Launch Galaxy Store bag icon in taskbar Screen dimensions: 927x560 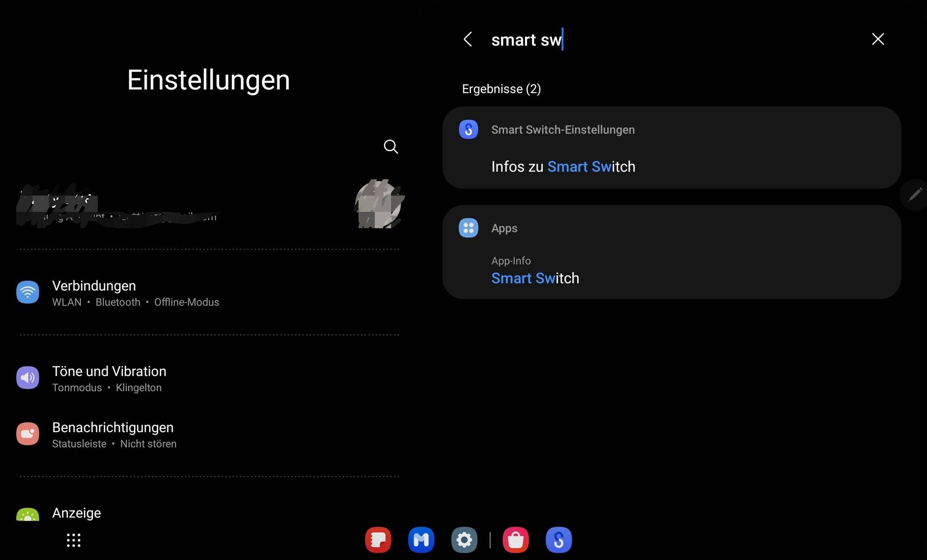[x=516, y=540]
